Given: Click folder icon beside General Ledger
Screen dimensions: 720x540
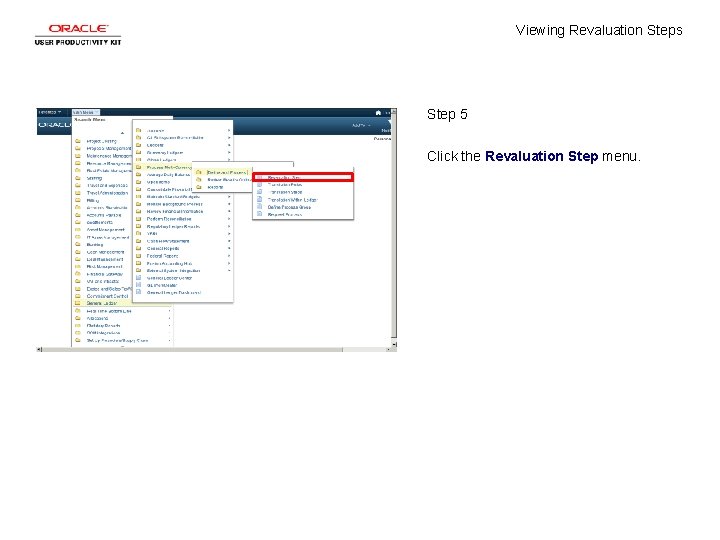Looking at the screenshot, I should click(x=78, y=303).
